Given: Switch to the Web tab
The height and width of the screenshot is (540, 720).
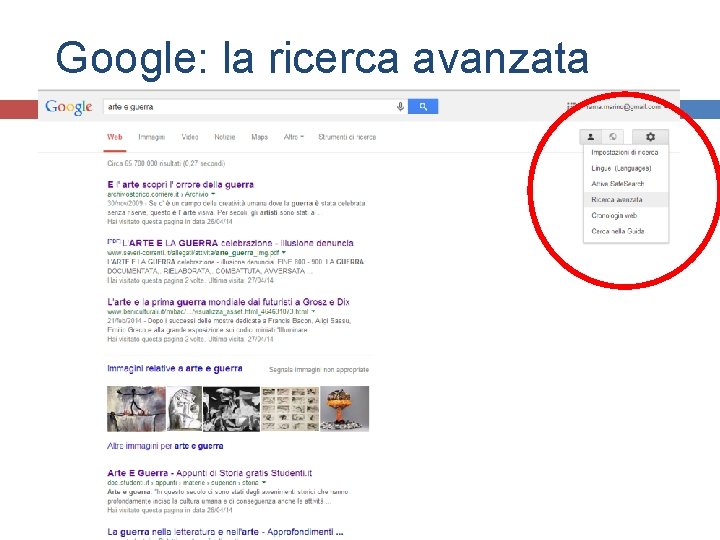Looking at the screenshot, I should click(x=114, y=137).
